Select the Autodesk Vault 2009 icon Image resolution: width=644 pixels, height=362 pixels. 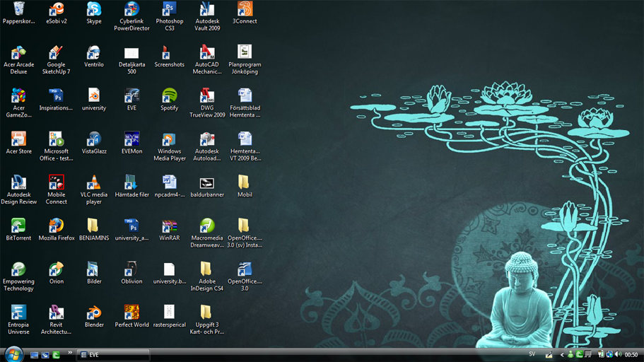coord(206,10)
